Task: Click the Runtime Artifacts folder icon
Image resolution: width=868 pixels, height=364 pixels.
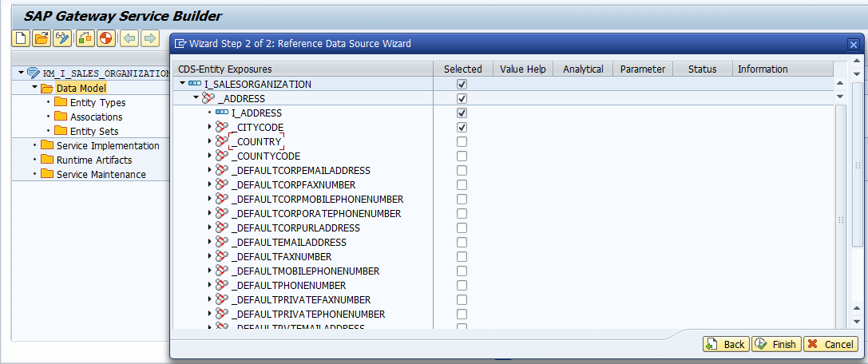Action: pyautogui.click(x=48, y=160)
